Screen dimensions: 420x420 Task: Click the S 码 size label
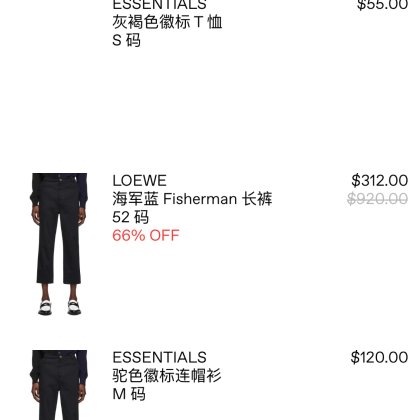tap(126, 40)
